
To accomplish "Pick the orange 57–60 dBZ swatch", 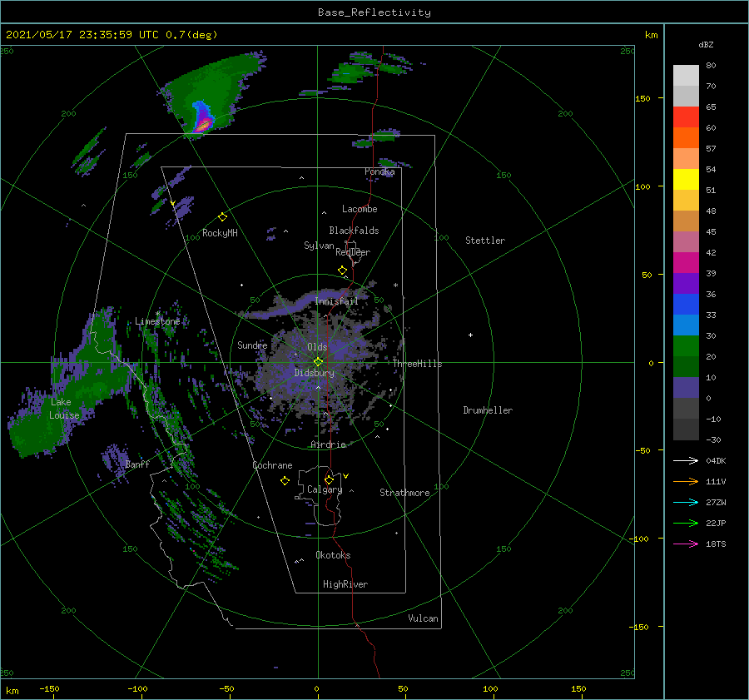I will click(686, 138).
